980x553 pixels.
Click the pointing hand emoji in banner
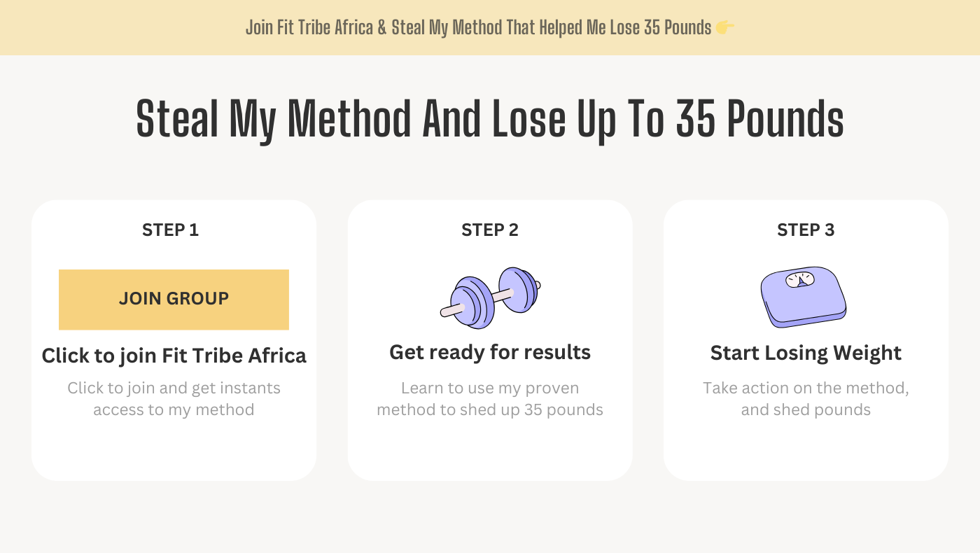point(725,28)
